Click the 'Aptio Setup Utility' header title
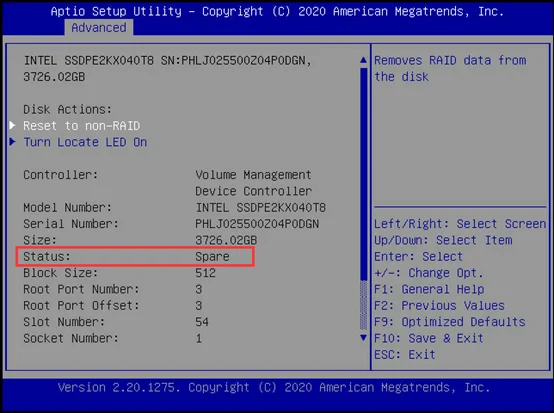The width and height of the screenshot is (554, 413). pyautogui.click(x=116, y=11)
